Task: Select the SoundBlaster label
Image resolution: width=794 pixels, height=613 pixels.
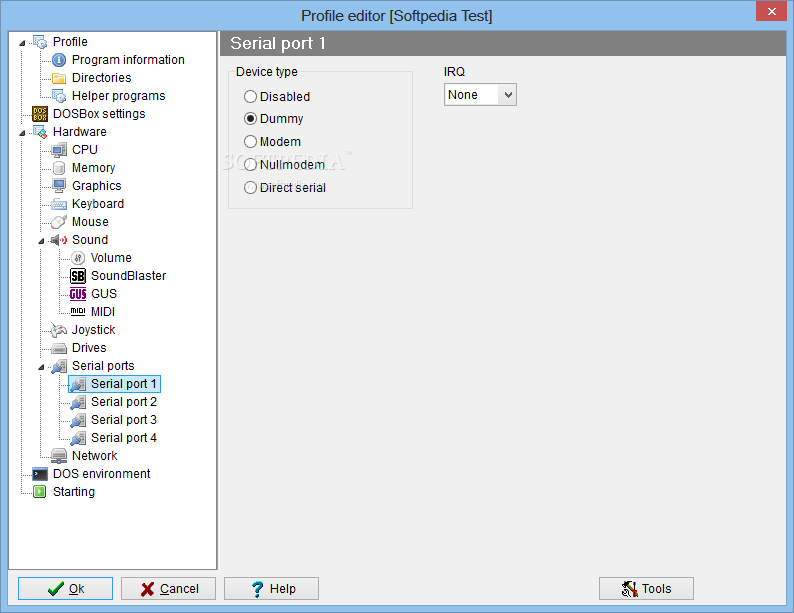Action: 129,276
